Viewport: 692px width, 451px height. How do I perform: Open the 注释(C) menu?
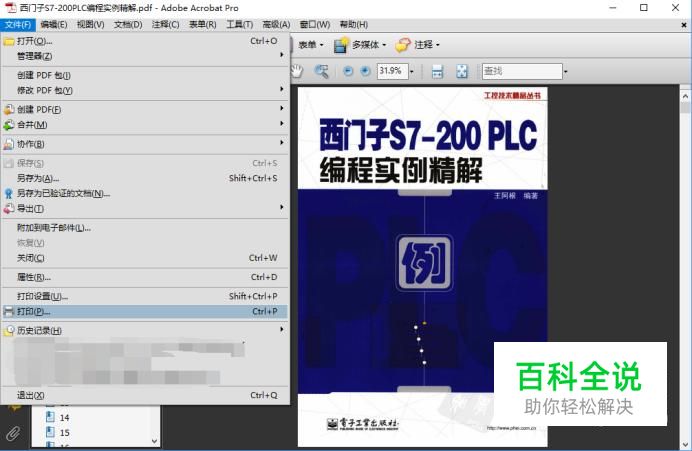click(x=165, y=25)
